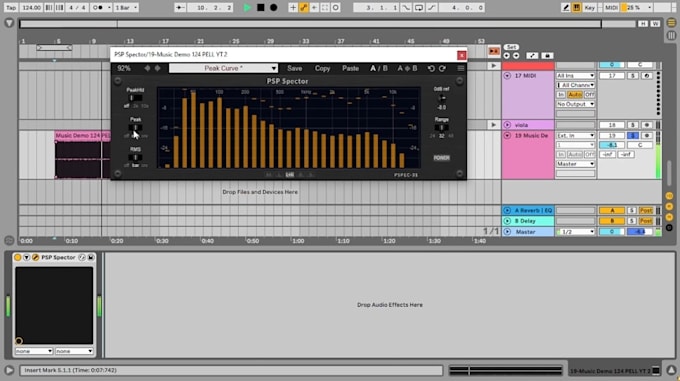Toggle MIDI Arrangement Overdub plus icon
Screen dimensions: 680x381
click(293, 7)
